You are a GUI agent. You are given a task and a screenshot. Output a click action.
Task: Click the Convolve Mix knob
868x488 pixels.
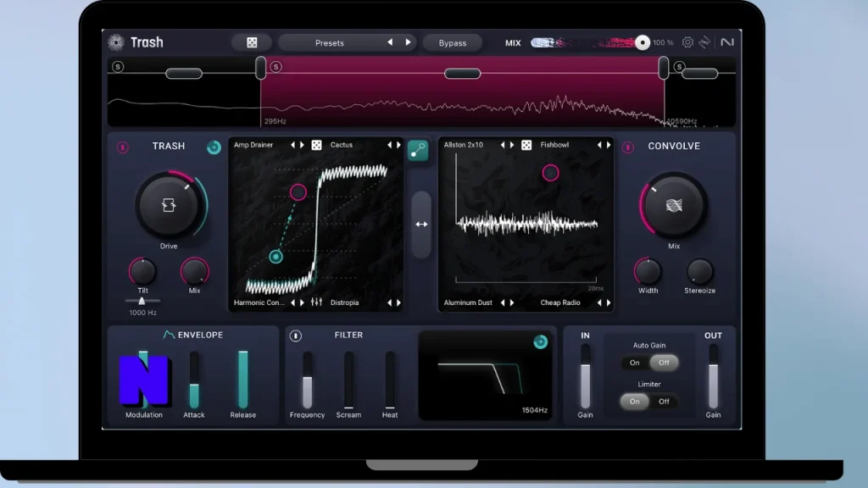[x=674, y=205]
